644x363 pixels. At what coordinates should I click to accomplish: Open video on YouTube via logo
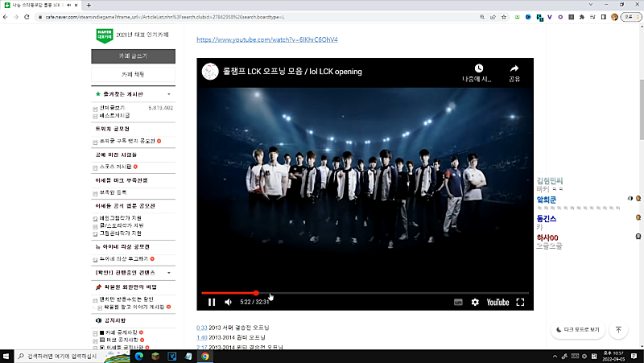tap(497, 303)
